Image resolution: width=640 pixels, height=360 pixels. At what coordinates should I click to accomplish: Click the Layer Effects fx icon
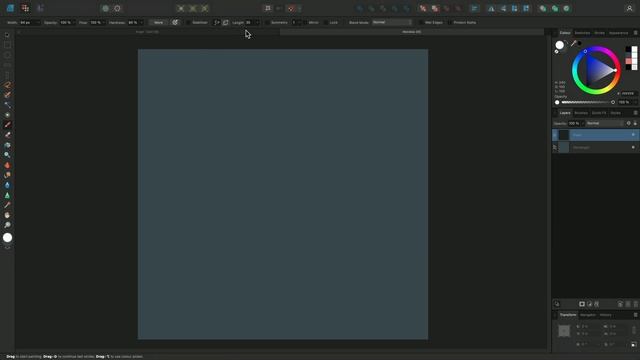[597, 304]
